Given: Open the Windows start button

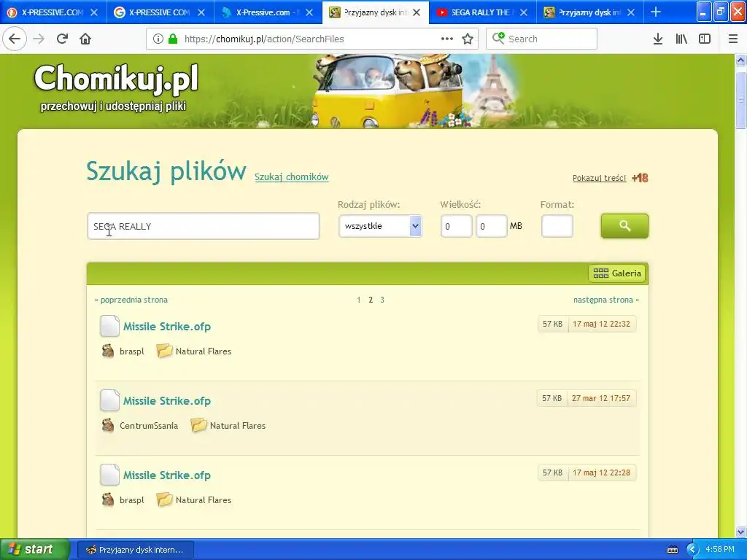Looking at the screenshot, I should tap(35, 550).
